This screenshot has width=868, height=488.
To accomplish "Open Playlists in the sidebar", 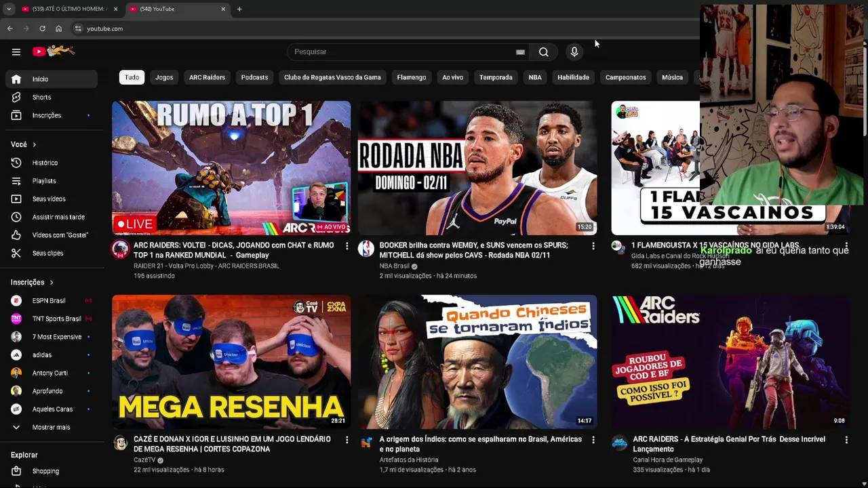I will 52,181.
